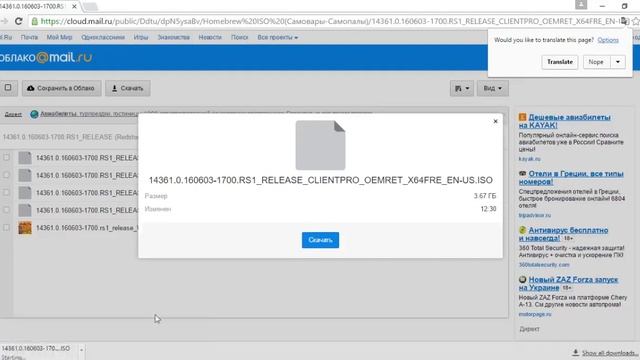The height and width of the screenshot is (360, 640).
Task: Click the ZAZ Forza ad icon
Action: [x=522, y=280]
